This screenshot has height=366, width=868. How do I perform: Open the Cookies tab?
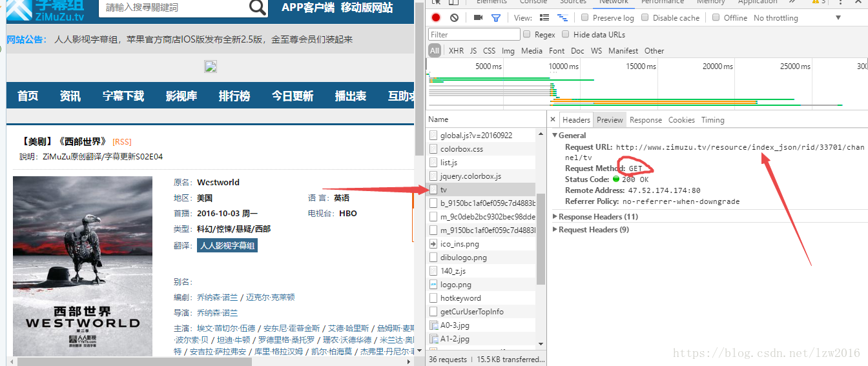(681, 120)
